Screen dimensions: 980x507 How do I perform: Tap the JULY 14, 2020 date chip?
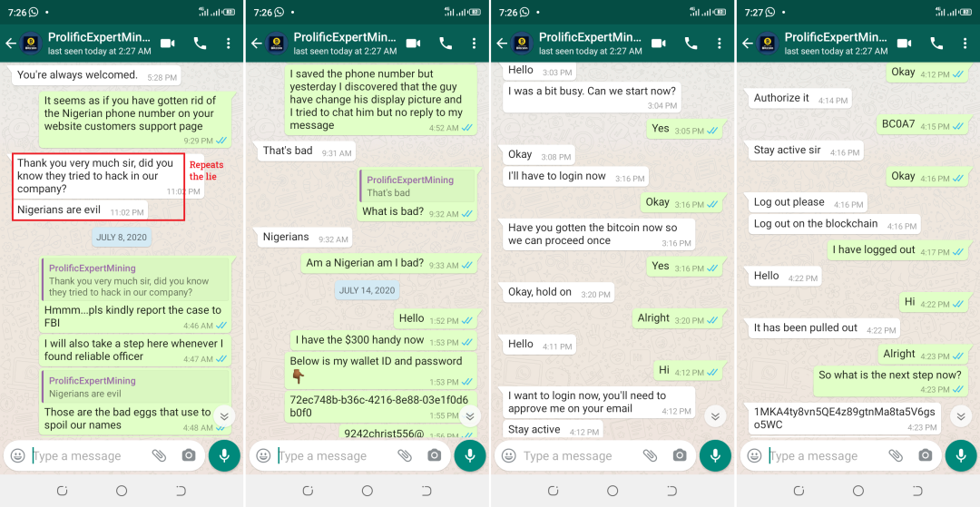pyautogui.click(x=367, y=290)
